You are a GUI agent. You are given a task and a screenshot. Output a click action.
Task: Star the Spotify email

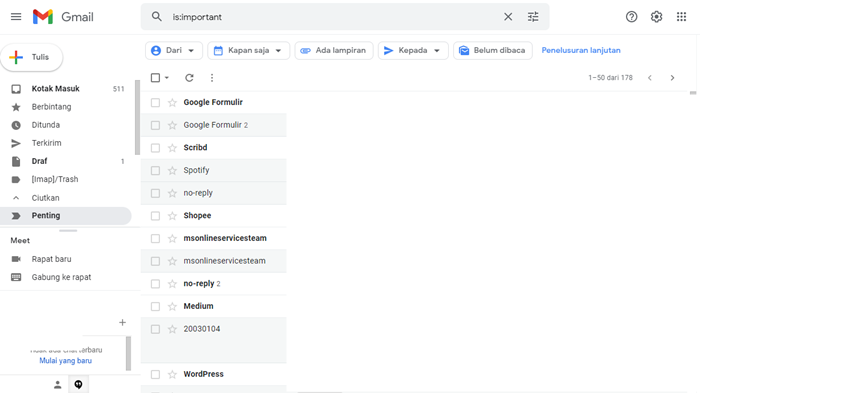[172, 170]
